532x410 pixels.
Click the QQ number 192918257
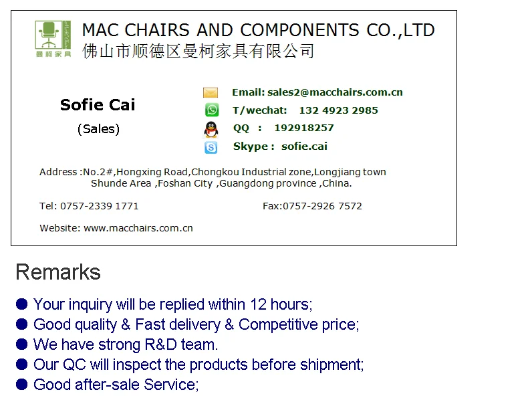[304, 128]
